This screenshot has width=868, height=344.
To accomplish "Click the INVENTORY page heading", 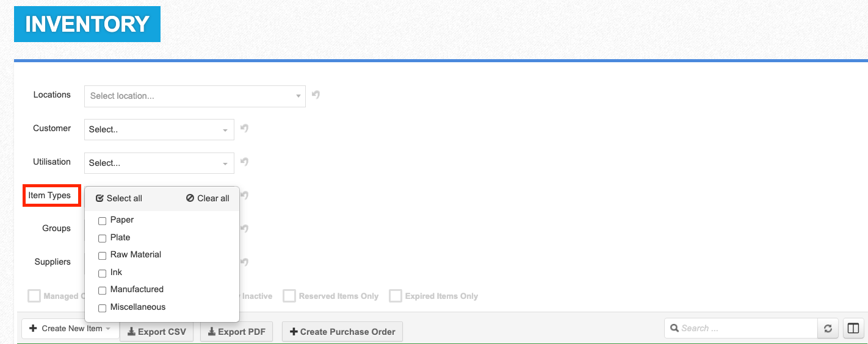I will (87, 24).
